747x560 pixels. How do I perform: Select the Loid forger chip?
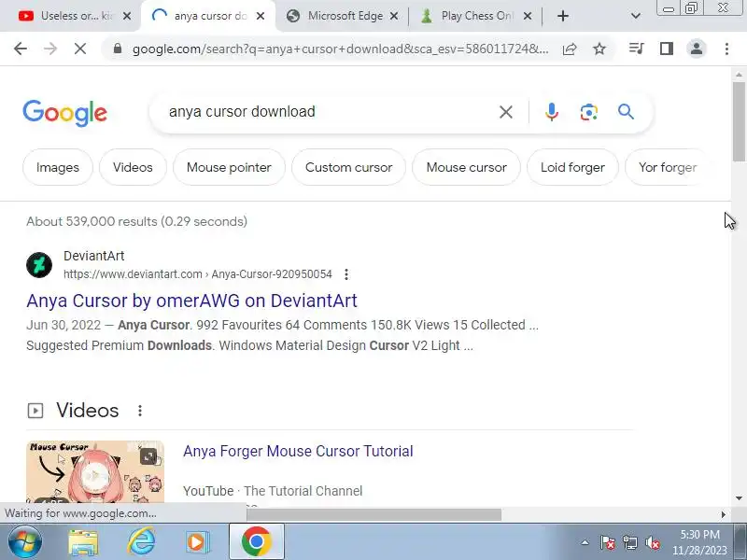572,167
